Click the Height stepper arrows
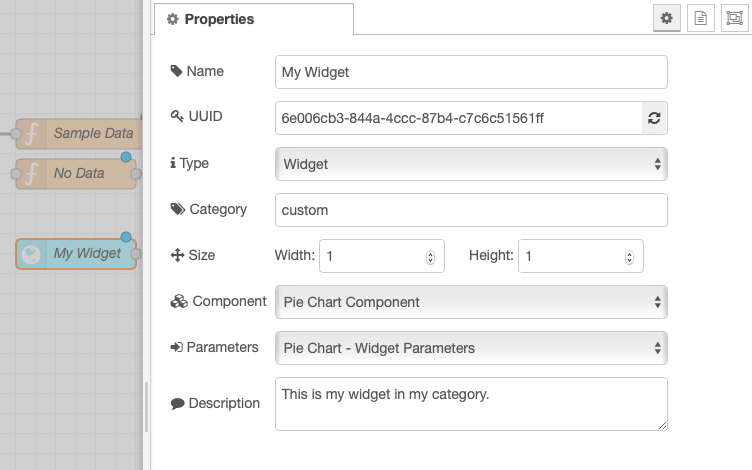752x470 pixels. click(629, 257)
